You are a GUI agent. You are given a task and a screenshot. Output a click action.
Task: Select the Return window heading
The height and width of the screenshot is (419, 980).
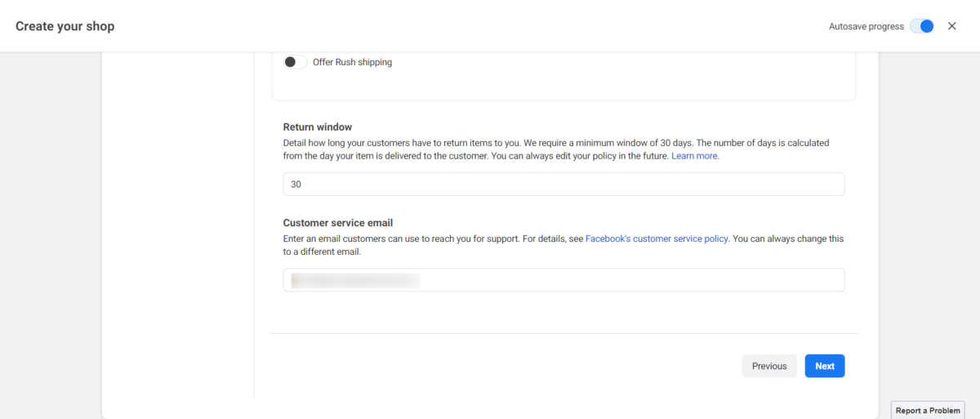pyautogui.click(x=318, y=127)
